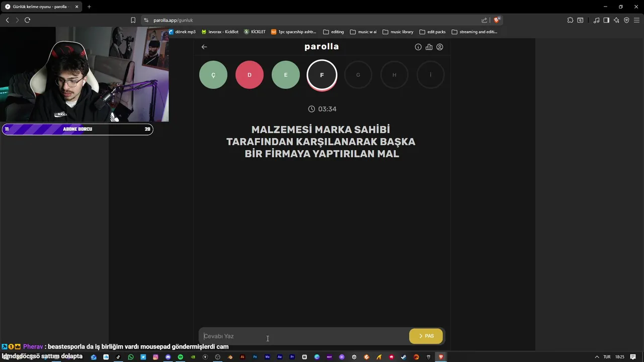Open CapCut from the taskbar

tap(304, 357)
